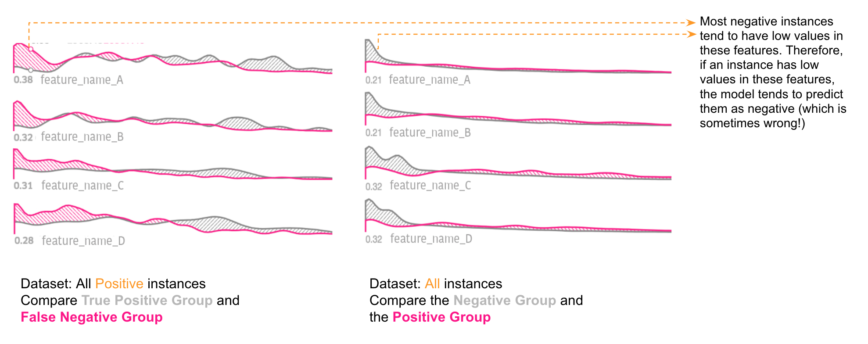Click the 0.28 score value

(x=24, y=241)
